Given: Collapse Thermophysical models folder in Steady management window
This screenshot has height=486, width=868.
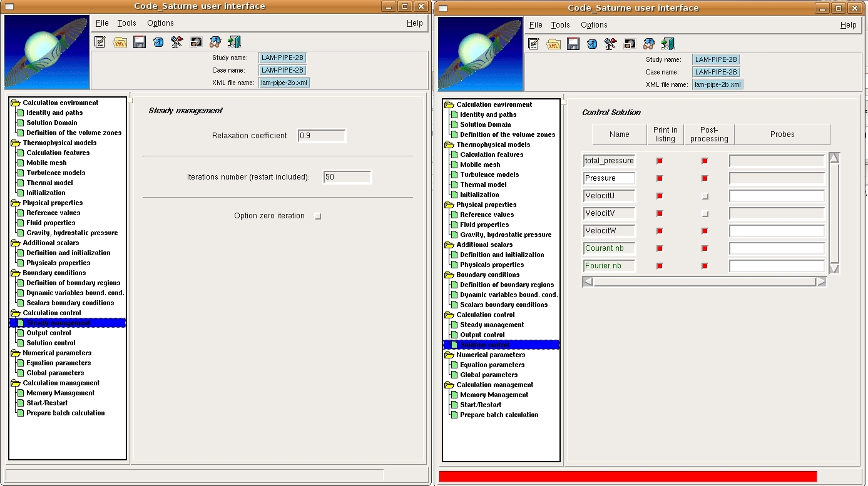Looking at the screenshot, I should point(15,143).
